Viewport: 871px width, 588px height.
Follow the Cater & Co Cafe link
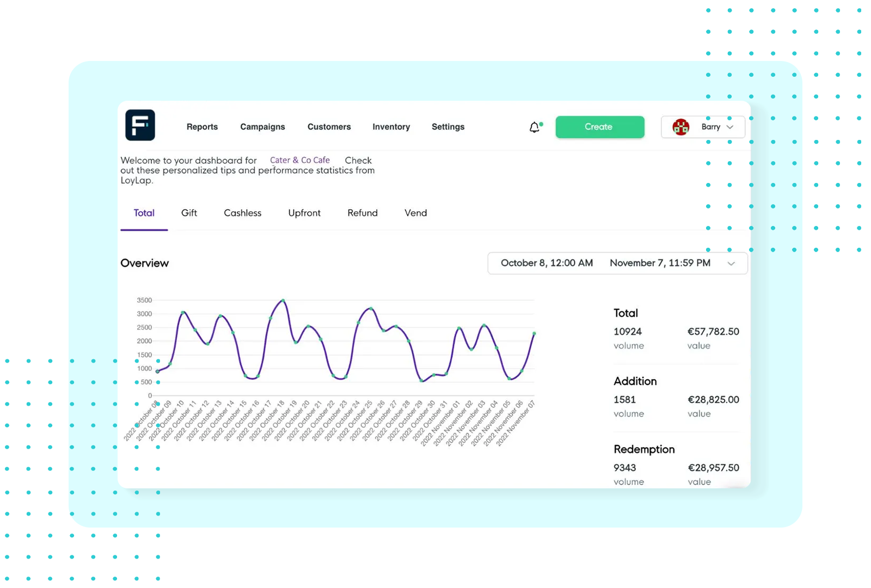[300, 160]
